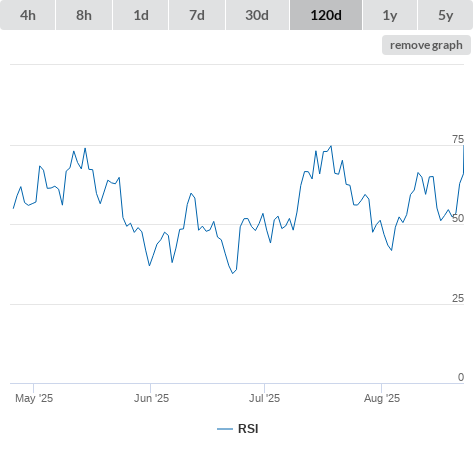Switch to the 4h time range tab

tap(28, 15)
